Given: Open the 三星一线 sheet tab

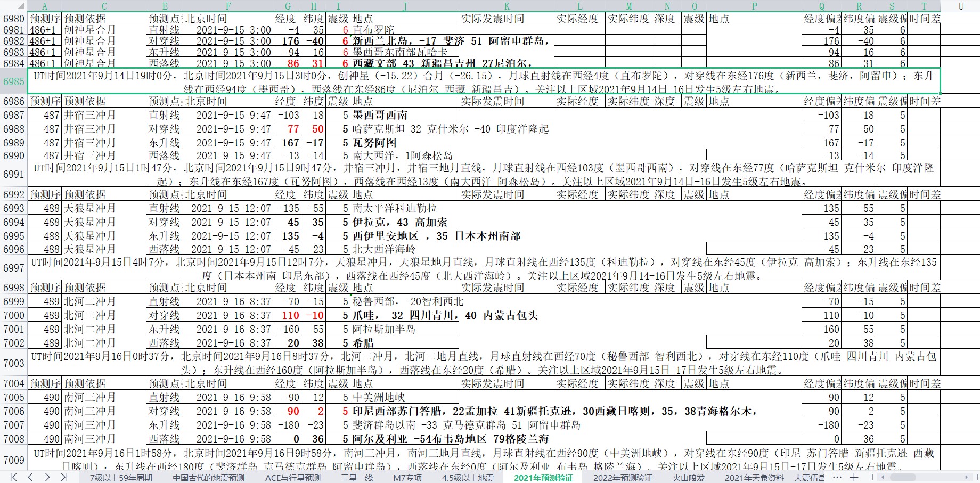Looking at the screenshot, I should (357, 478).
